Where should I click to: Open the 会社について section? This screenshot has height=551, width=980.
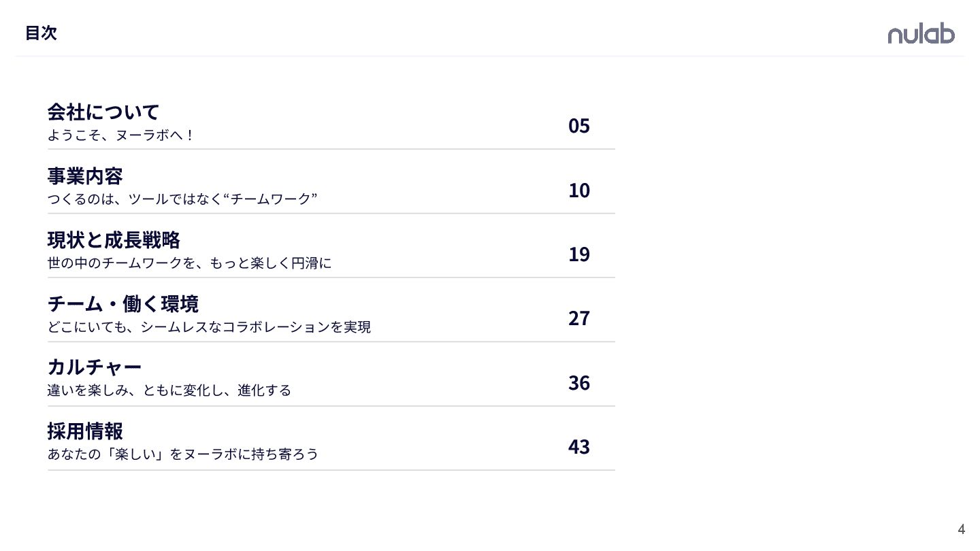[x=103, y=112]
